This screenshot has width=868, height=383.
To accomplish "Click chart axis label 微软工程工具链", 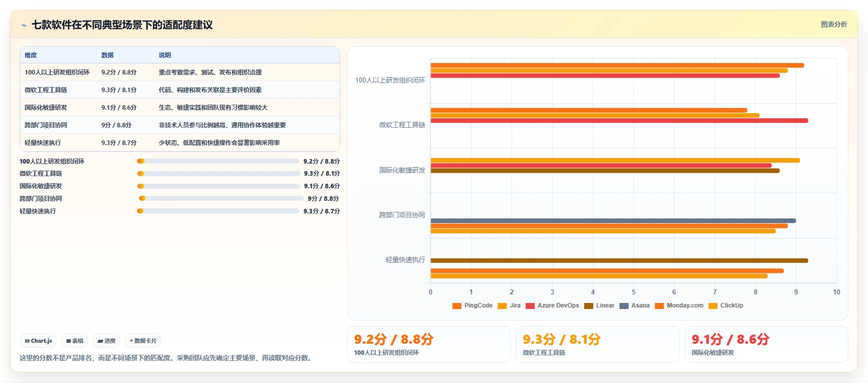I will point(402,125).
